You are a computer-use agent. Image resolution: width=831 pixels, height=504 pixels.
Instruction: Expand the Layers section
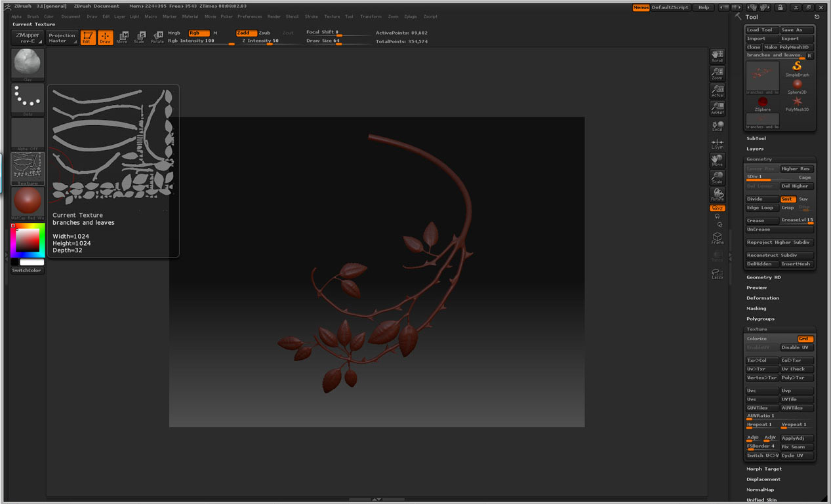tap(755, 149)
